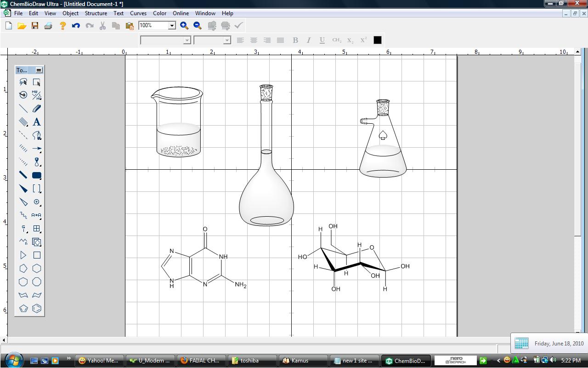Toggle bold text formatting
588x368 pixels.
[x=295, y=40]
